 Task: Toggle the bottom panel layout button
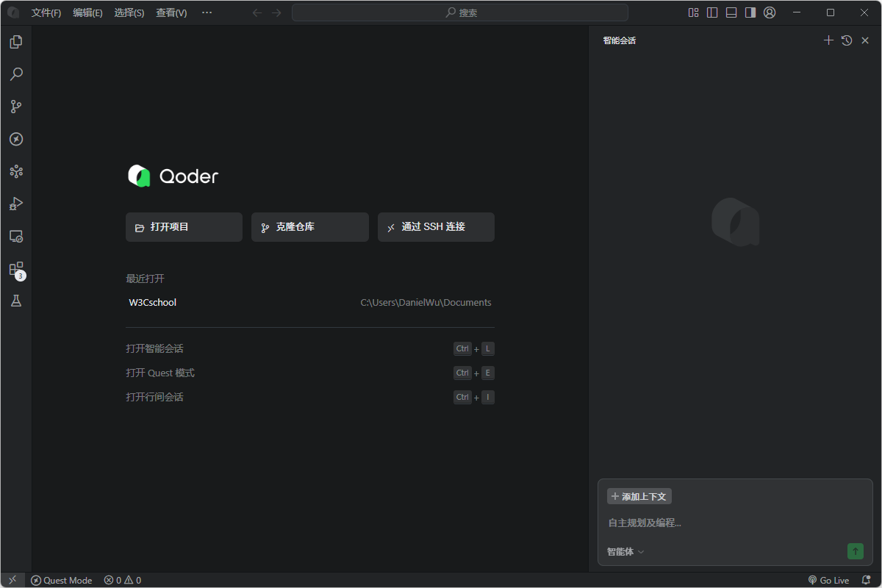[x=731, y=12]
